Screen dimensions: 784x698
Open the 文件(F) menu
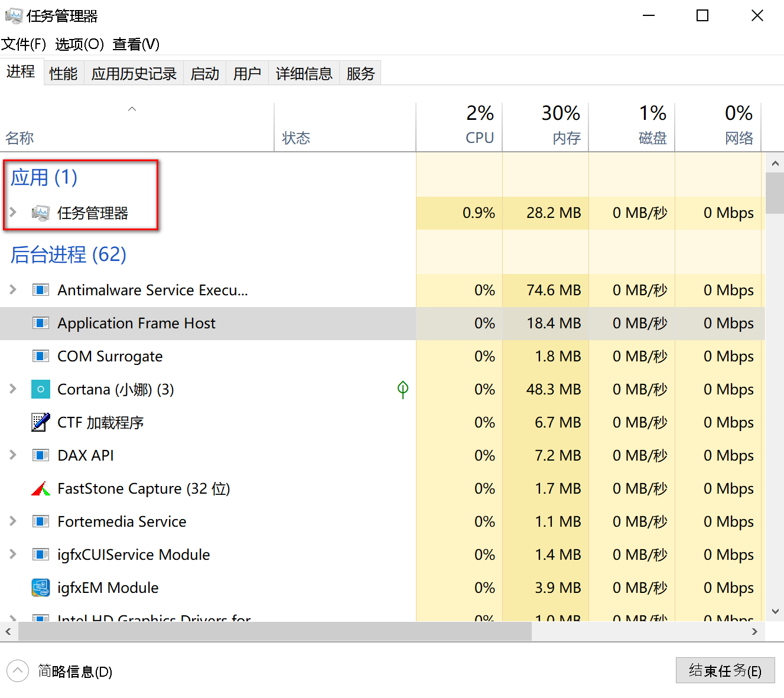[x=24, y=44]
